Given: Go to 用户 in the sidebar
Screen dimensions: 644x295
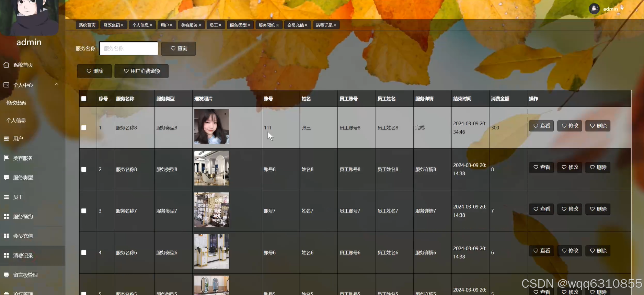Looking at the screenshot, I should click(18, 139).
